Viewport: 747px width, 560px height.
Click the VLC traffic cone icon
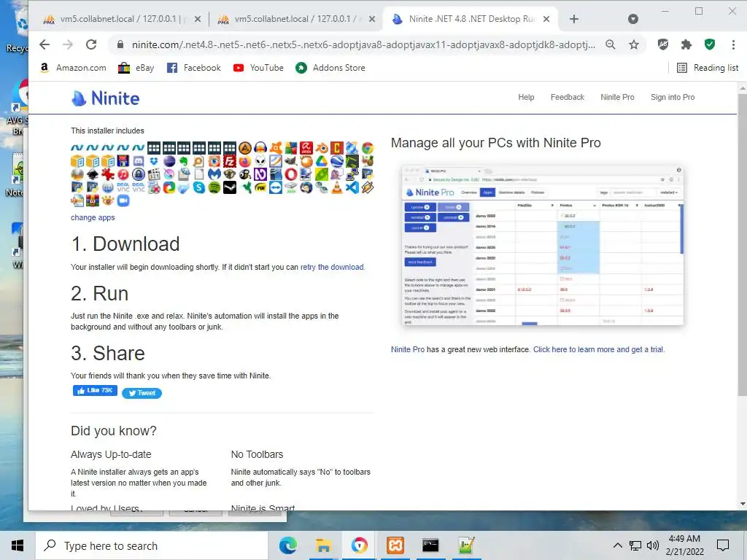point(337,187)
